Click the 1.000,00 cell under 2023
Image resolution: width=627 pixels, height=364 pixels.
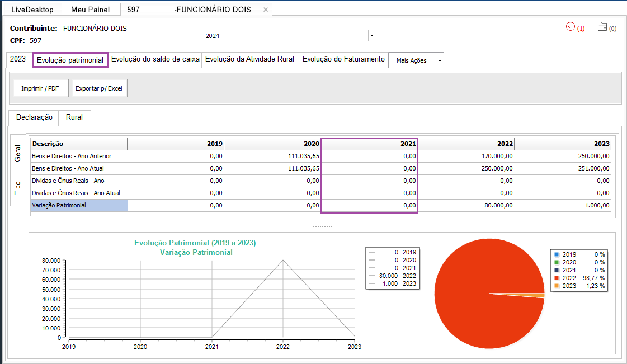(563, 205)
